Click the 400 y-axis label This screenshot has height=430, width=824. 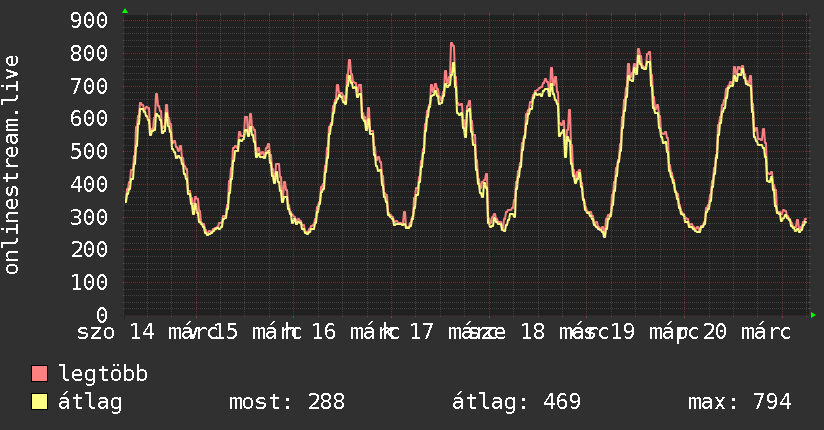coord(89,185)
